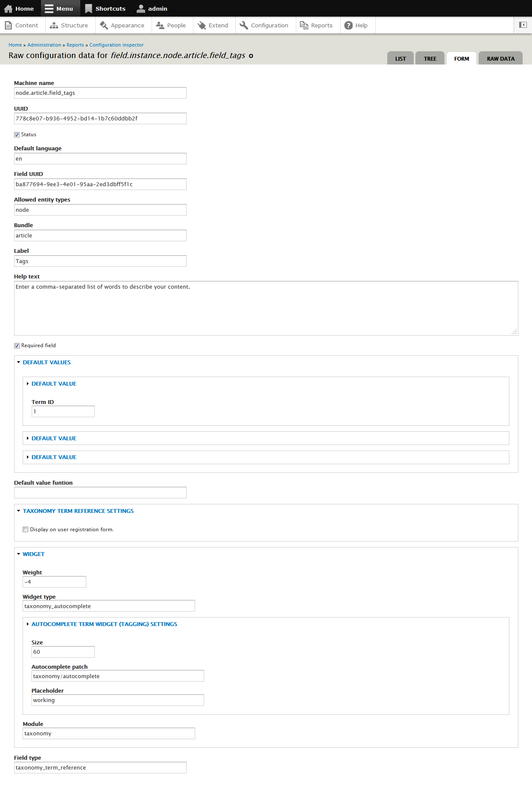
Task: Enable Display on user registration form
Action: (x=25, y=529)
